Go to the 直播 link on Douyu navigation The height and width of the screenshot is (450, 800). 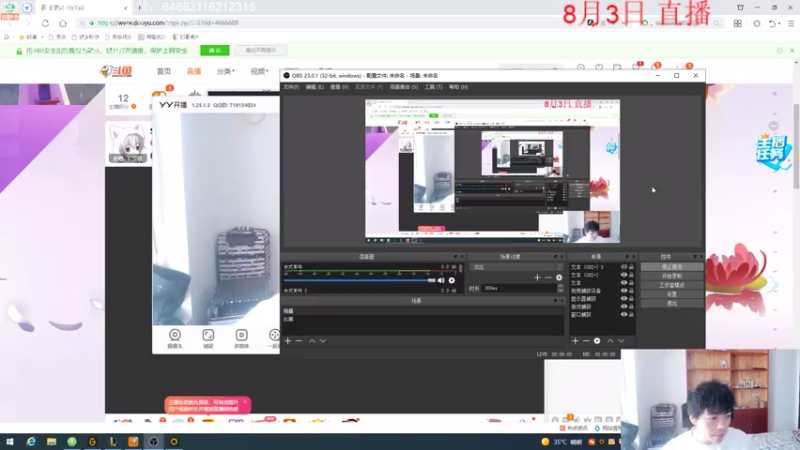(x=194, y=71)
